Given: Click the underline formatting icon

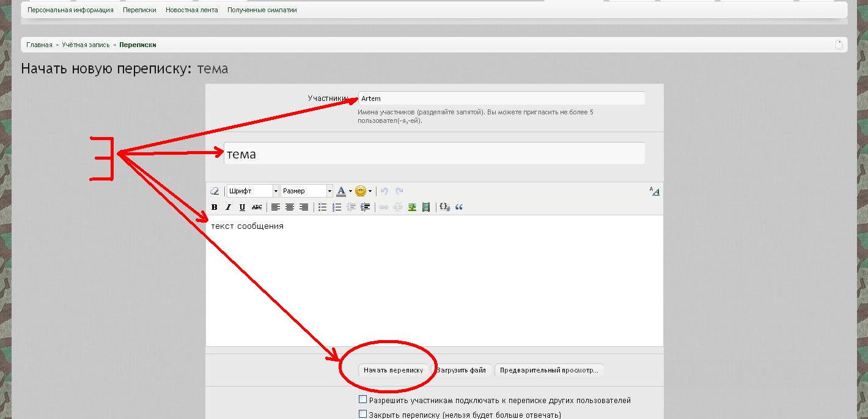Looking at the screenshot, I should point(242,207).
